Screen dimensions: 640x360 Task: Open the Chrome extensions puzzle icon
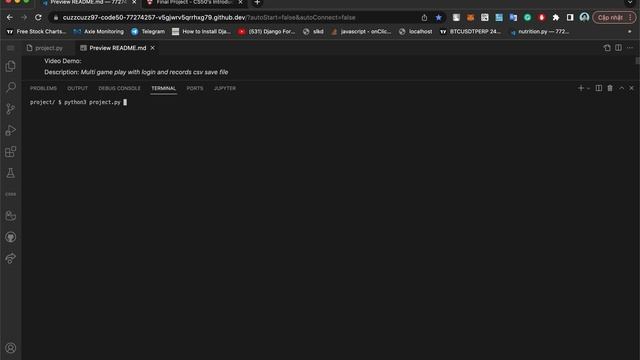(556, 18)
